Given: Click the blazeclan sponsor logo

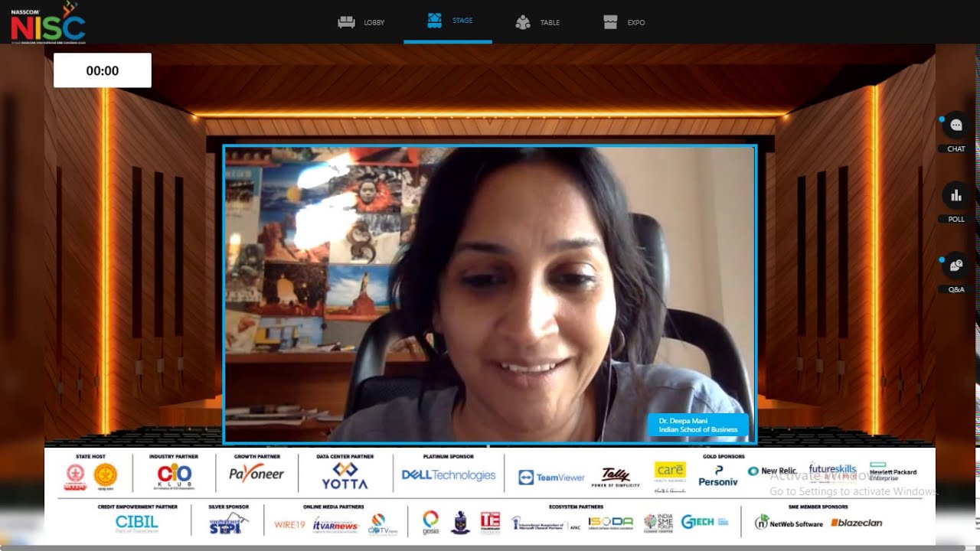Looking at the screenshot, I should [x=856, y=523].
